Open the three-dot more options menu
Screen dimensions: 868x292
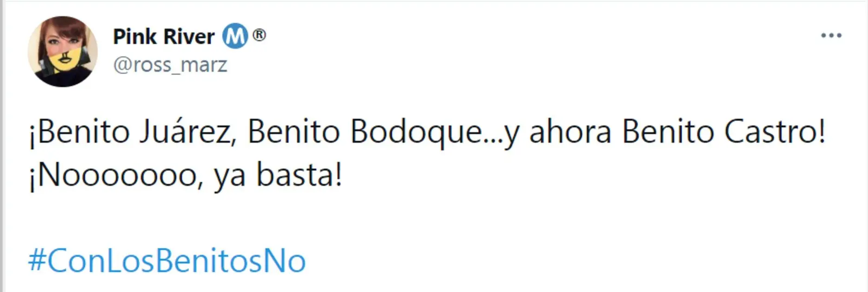(831, 36)
